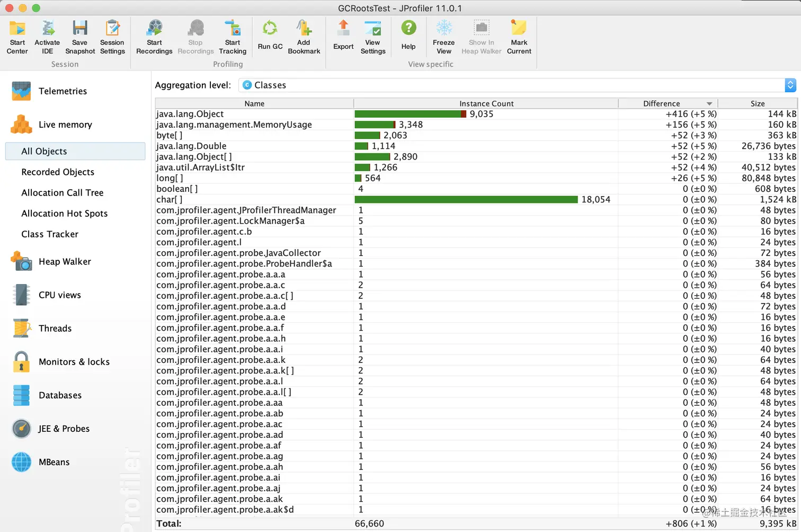
Task: Open Session Settings
Action: coord(112,37)
